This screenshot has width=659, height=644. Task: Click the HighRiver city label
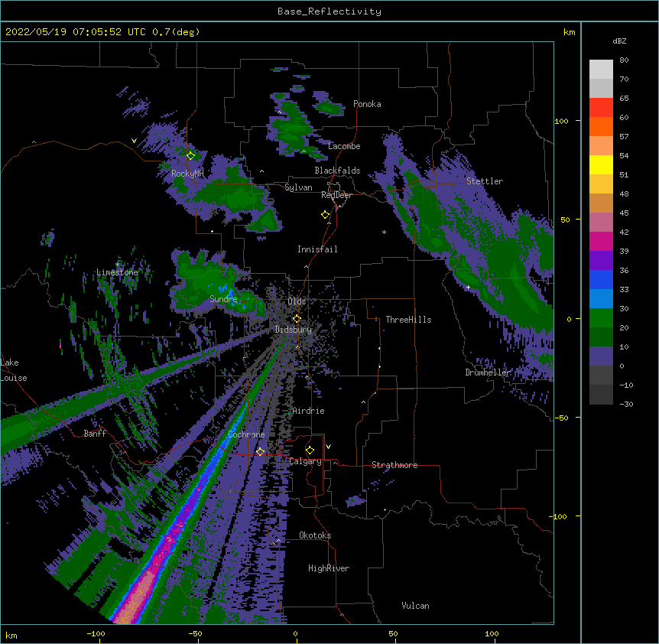coord(329,568)
